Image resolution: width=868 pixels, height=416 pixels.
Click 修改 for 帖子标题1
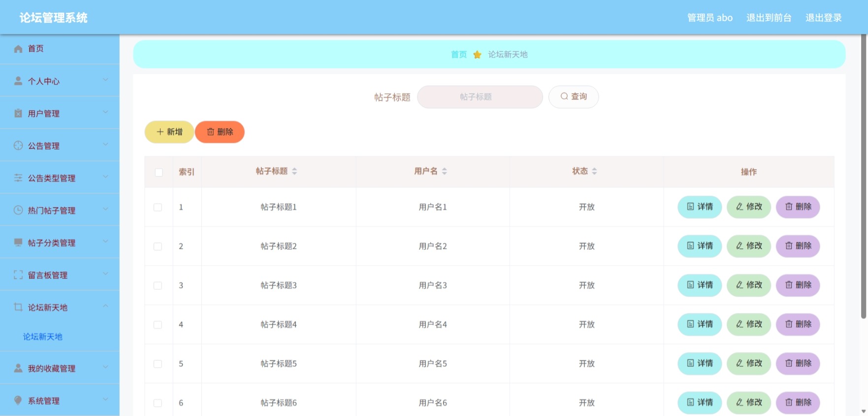point(749,207)
